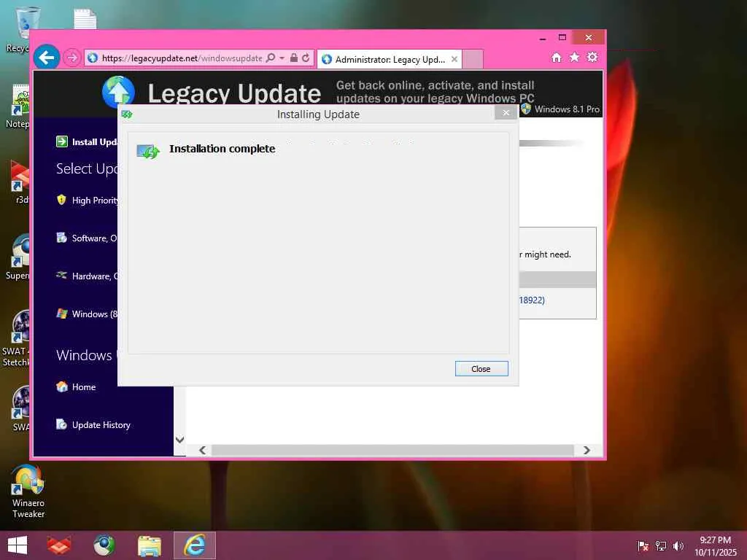Open the globe browser icon on taskbar
This screenshot has width=747, height=560.
tap(104, 545)
